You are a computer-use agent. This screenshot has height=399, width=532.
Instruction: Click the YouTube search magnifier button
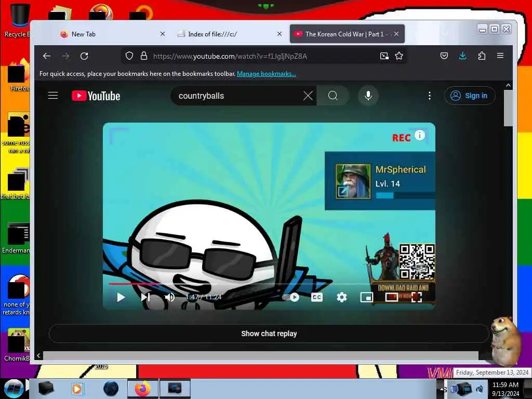333,96
